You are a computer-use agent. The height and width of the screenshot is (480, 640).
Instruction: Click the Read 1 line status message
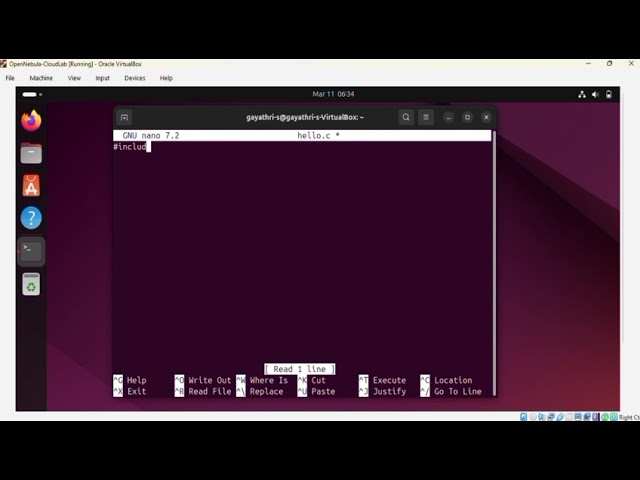(300, 369)
